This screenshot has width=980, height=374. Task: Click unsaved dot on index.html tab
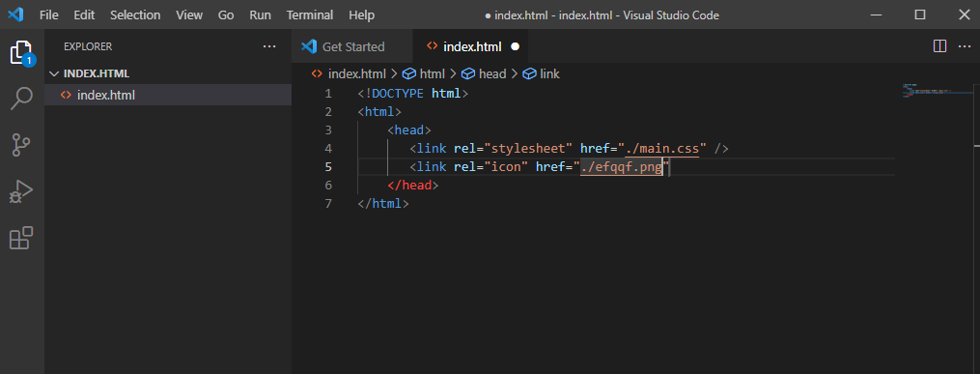coord(515,46)
